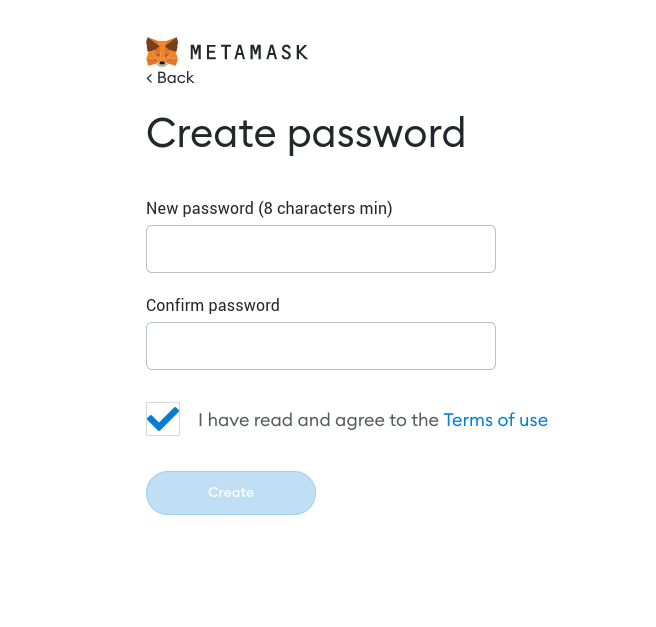Uncheck the Terms of use agreement checkbox

tap(163, 419)
